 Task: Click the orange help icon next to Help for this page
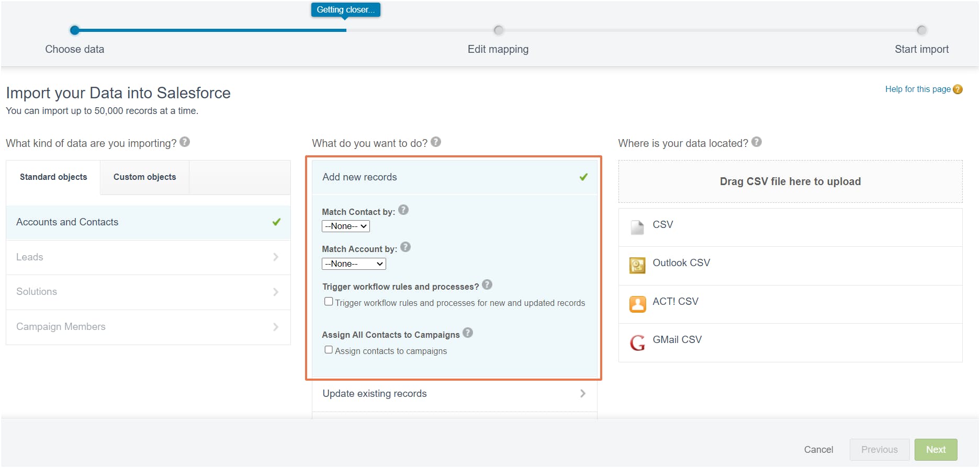pos(958,89)
